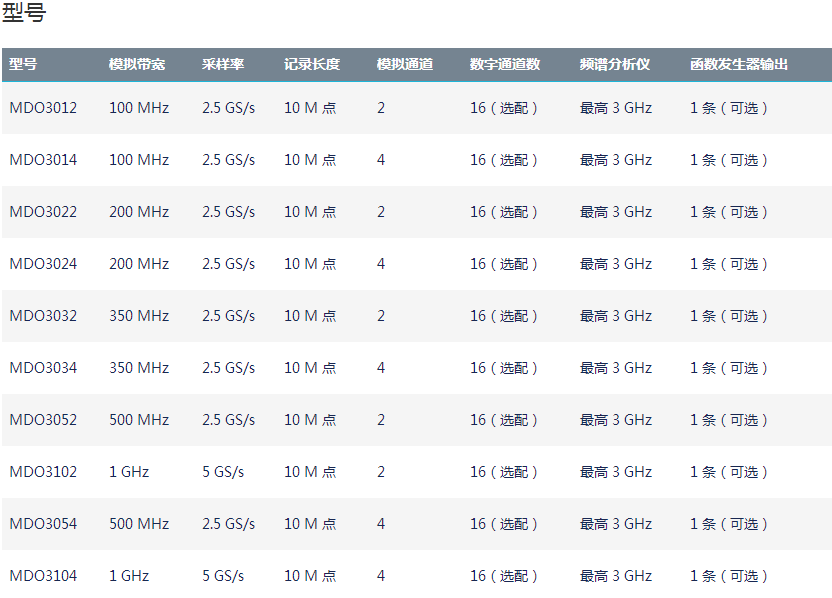Select 10 M 点 record length for MDO3024
832x598 pixels.
310,264
